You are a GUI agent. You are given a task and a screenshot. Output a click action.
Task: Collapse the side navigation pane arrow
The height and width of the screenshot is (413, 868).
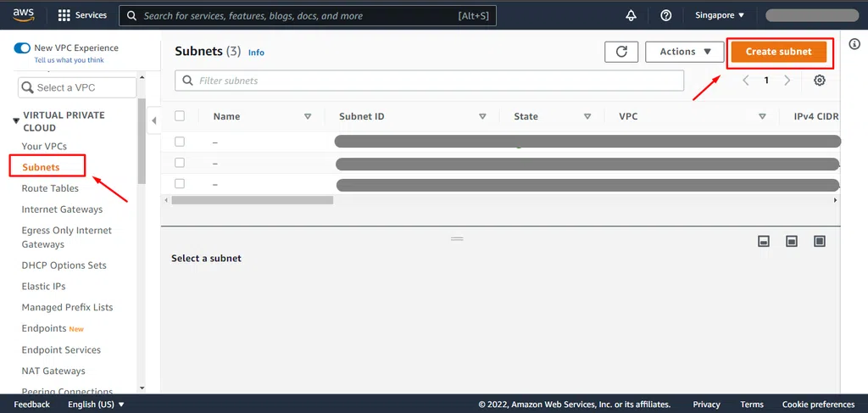(x=154, y=120)
